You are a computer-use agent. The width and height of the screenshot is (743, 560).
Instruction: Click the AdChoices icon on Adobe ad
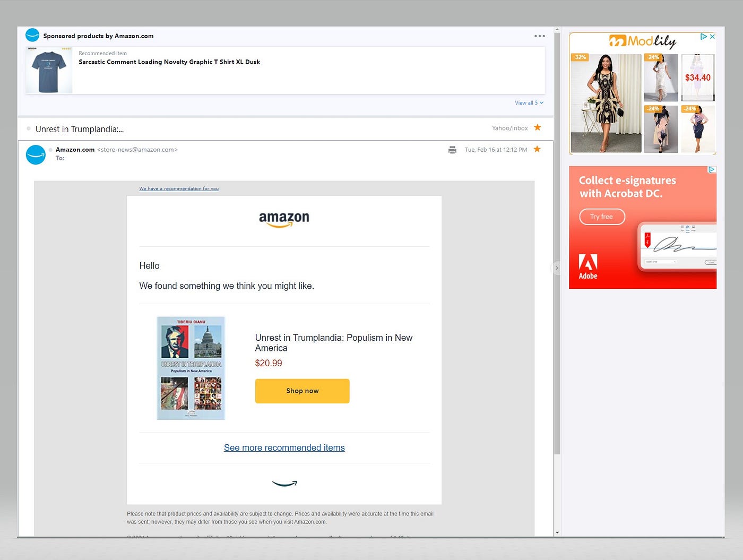coord(712,170)
